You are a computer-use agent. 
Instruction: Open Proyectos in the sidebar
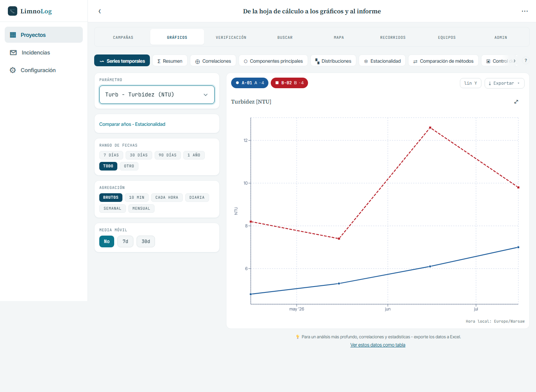pyautogui.click(x=44, y=35)
